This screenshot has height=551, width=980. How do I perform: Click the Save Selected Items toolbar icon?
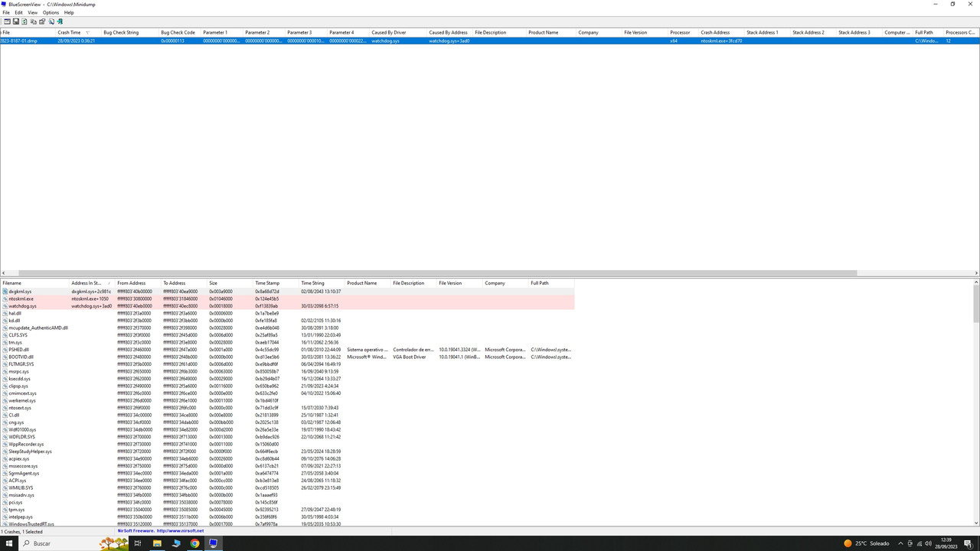16,21
